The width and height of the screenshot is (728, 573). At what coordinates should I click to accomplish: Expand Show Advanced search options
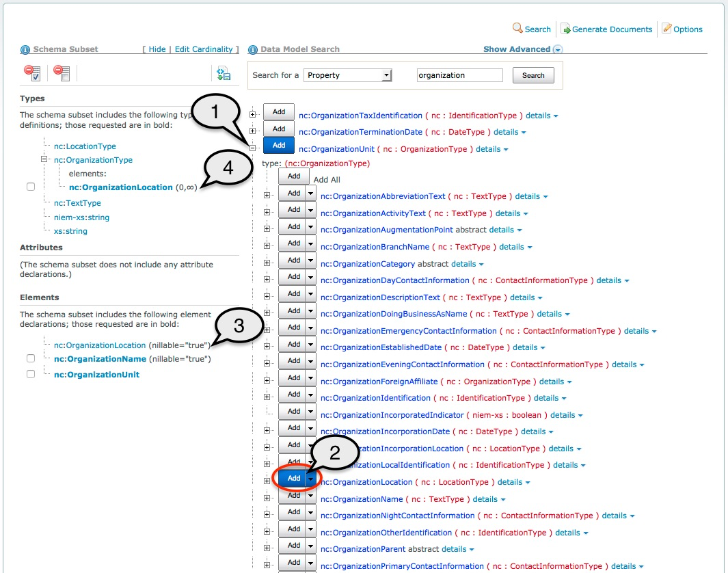557,50
